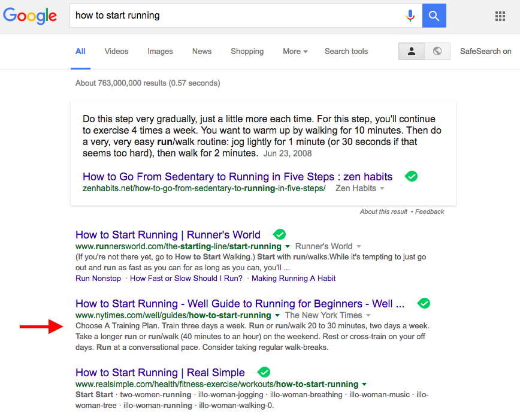This screenshot has width=520, height=420.
Task: Click the www.nytimes.com URL text
Action: (173, 316)
